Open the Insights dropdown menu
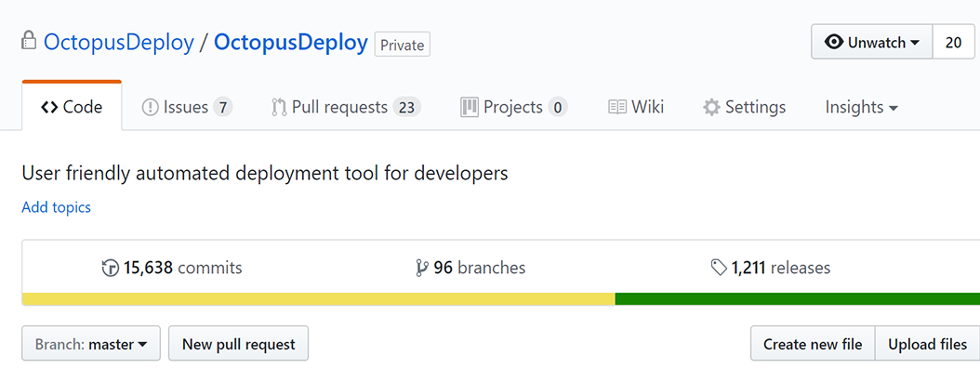Screen dimensions: 980x368 tap(861, 108)
